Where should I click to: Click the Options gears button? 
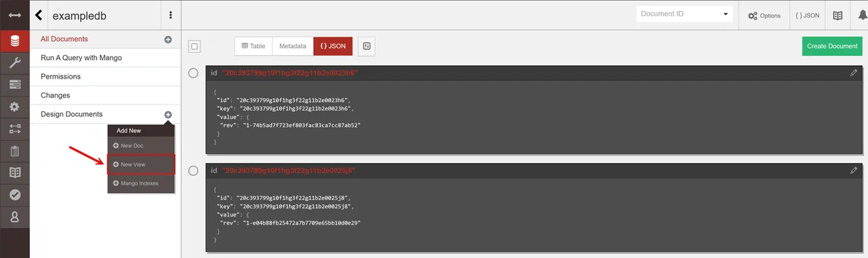pos(764,15)
